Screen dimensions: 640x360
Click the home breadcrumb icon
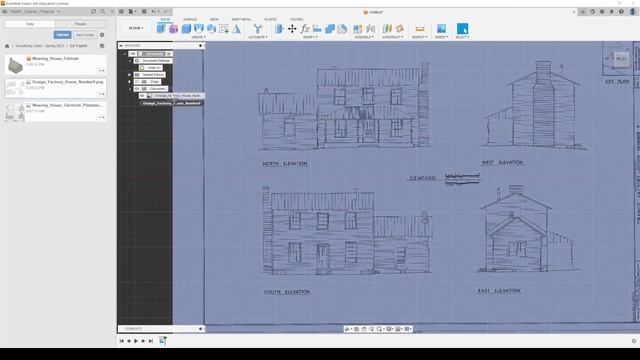coord(7,46)
